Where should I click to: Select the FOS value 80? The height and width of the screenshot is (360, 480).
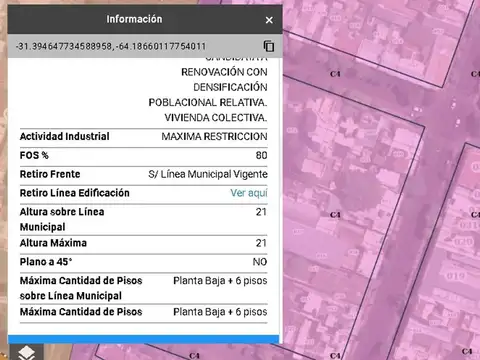click(261, 155)
